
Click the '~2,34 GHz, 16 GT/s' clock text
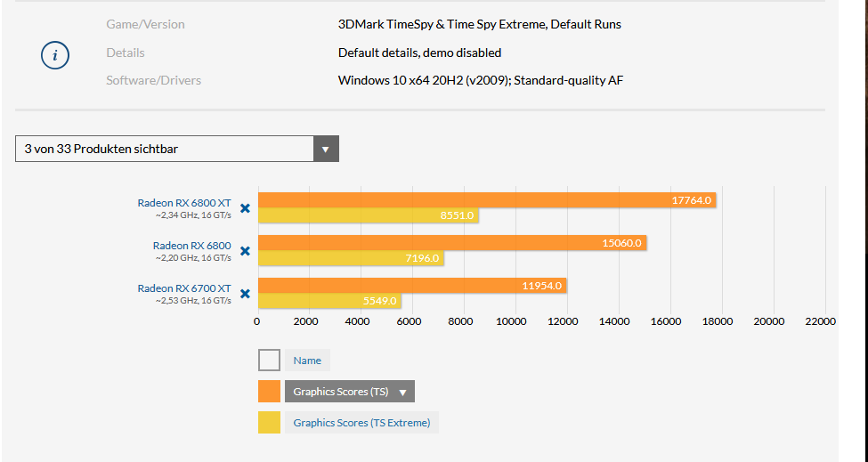pos(193,215)
